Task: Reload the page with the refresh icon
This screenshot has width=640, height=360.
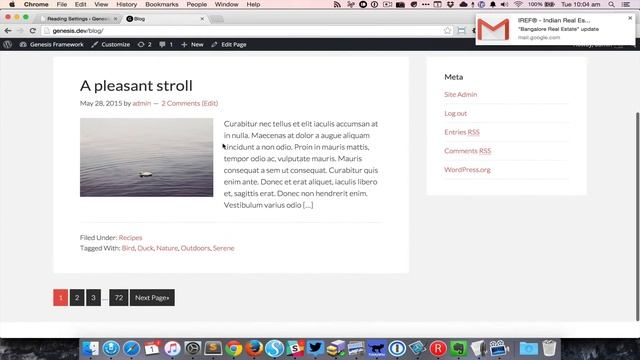Action: click(x=33, y=31)
